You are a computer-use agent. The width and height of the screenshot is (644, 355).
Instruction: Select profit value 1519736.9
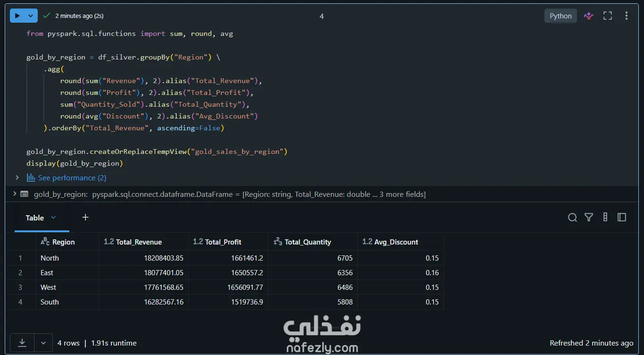point(228,302)
